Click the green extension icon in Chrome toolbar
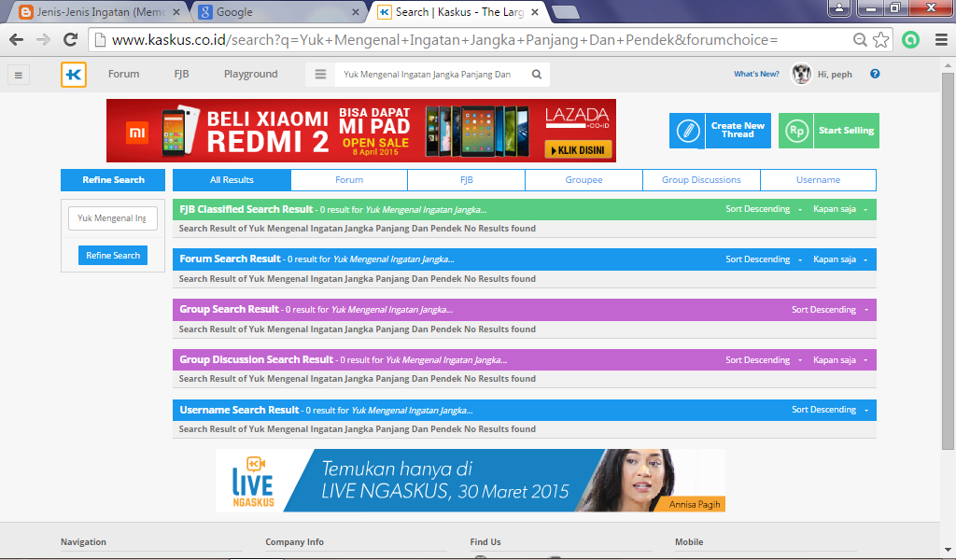 pyautogui.click(x=910, y=40)
